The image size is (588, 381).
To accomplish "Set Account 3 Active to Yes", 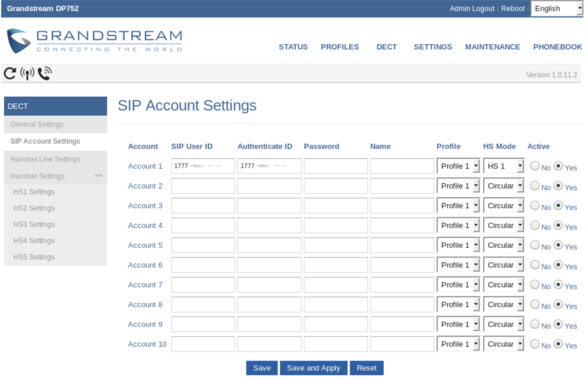I will click(558, 206).
